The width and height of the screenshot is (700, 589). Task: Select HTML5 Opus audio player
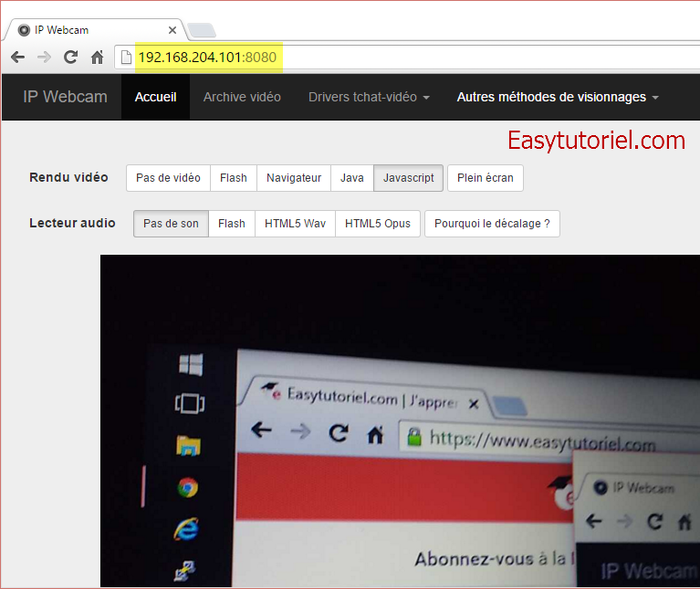click(x=378, y=224)
